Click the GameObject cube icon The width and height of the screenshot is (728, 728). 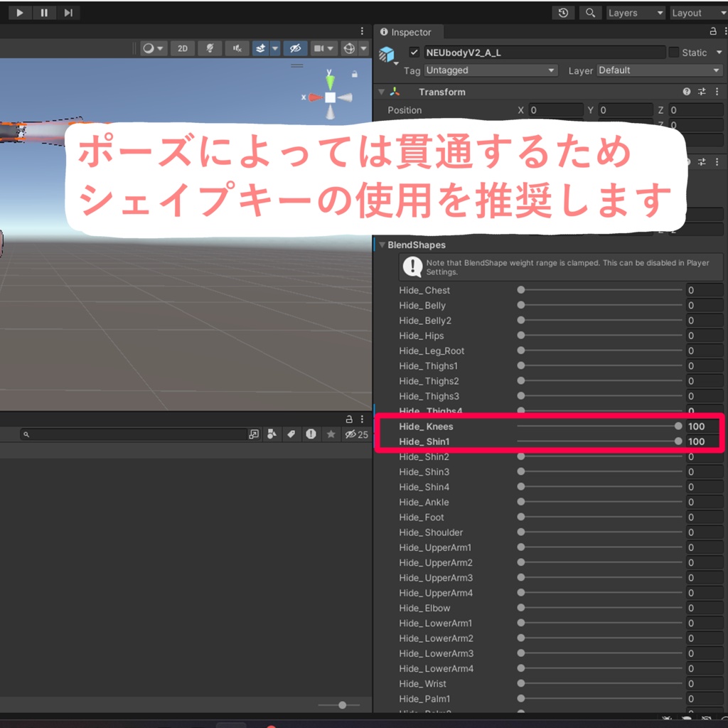(x=387, y=54)
